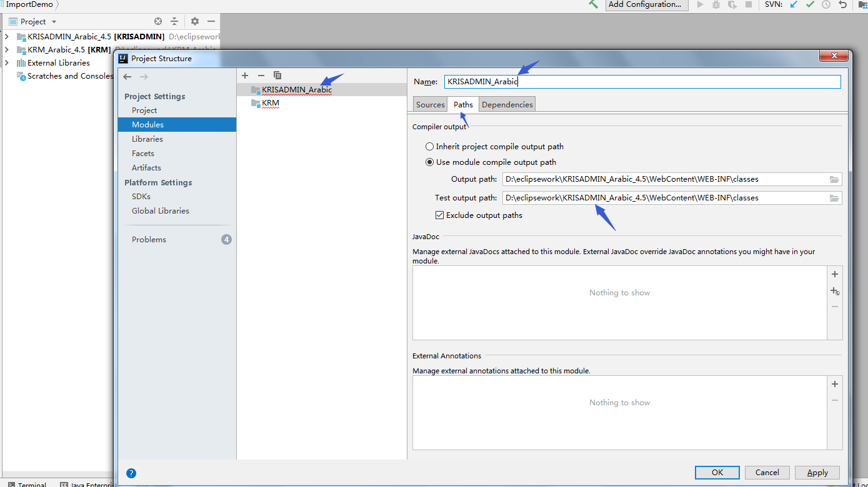868x487 pixels.
Task: Expand KRISADMIN_Arabic_4.5 tree node
Action: pos(7,37)
